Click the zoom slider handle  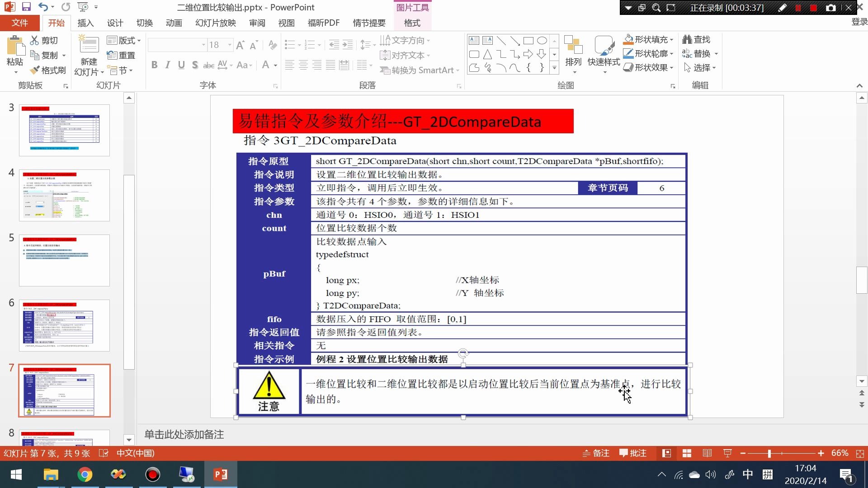(x=769, y=453)
